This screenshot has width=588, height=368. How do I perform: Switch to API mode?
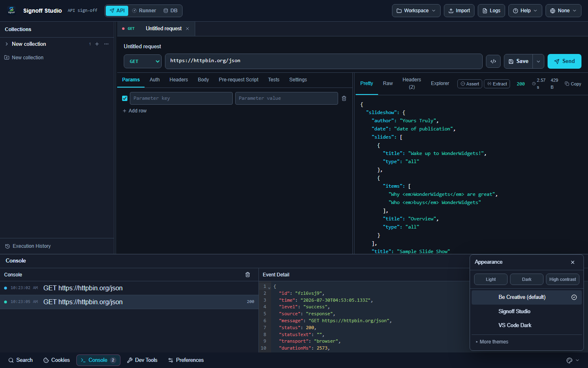[117, 11]
